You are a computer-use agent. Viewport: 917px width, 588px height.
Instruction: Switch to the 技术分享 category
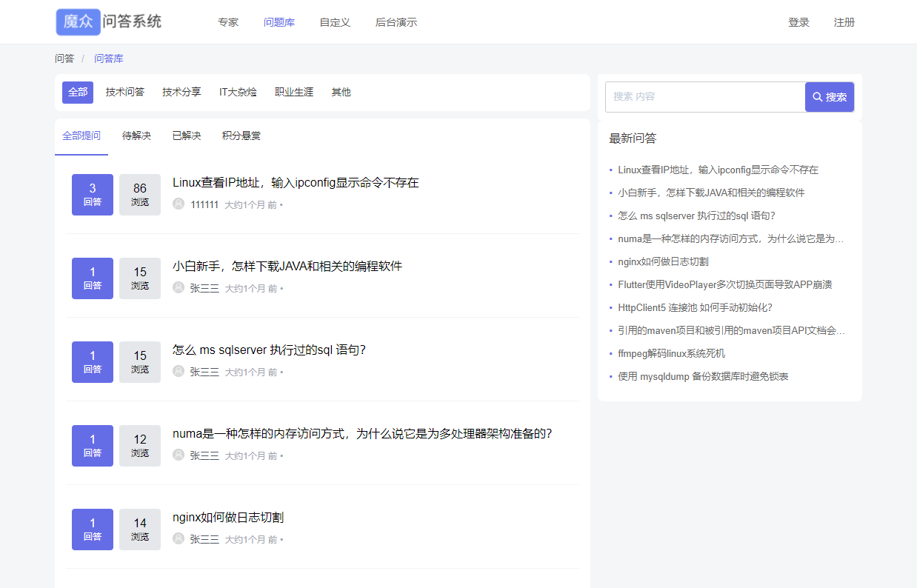182,93
